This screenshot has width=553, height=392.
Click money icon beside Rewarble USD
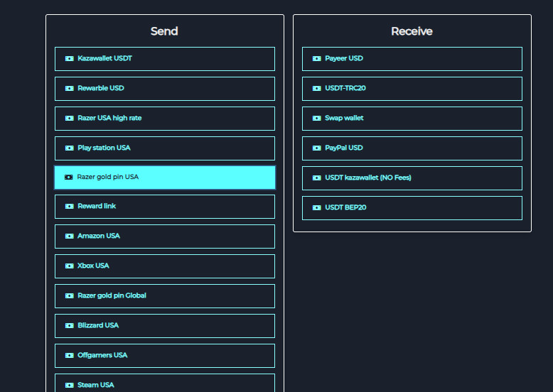(x=70, y=88)
